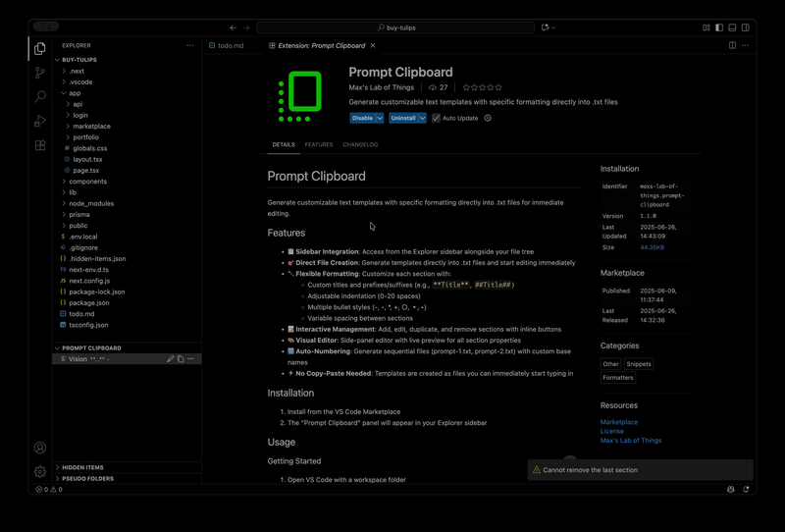
Task: Expand the HIDDEN ITEMS section
Action: pos(128,467)
